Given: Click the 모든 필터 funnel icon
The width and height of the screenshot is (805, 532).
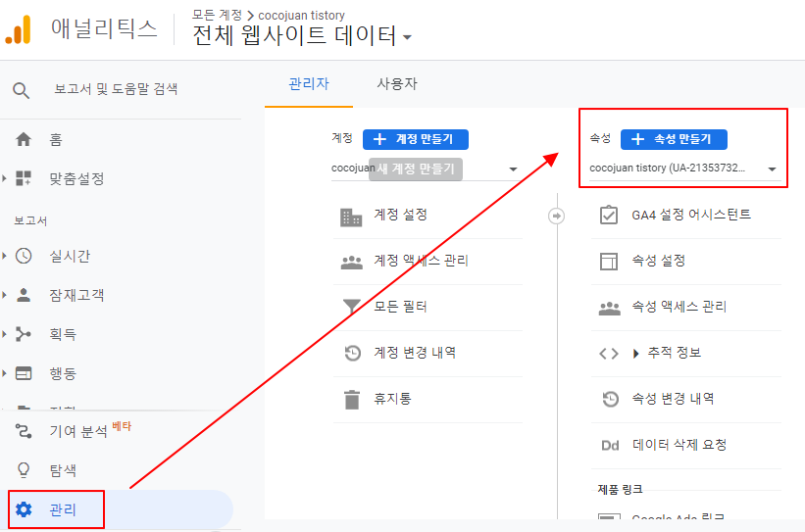Looking at the screenshot, I should coord(352,307).
